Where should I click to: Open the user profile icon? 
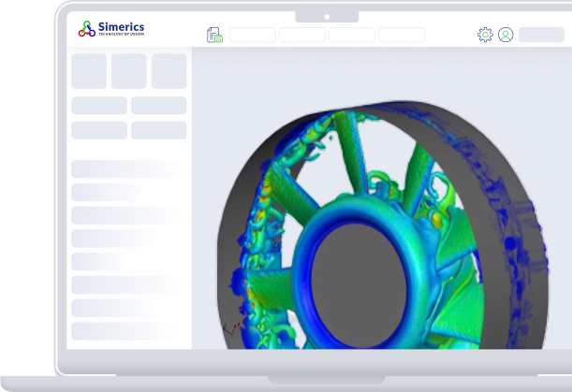(x=506, y=35)
